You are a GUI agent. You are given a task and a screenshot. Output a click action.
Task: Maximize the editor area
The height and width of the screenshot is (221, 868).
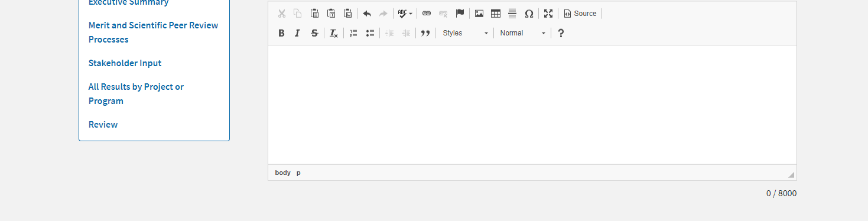548,14
